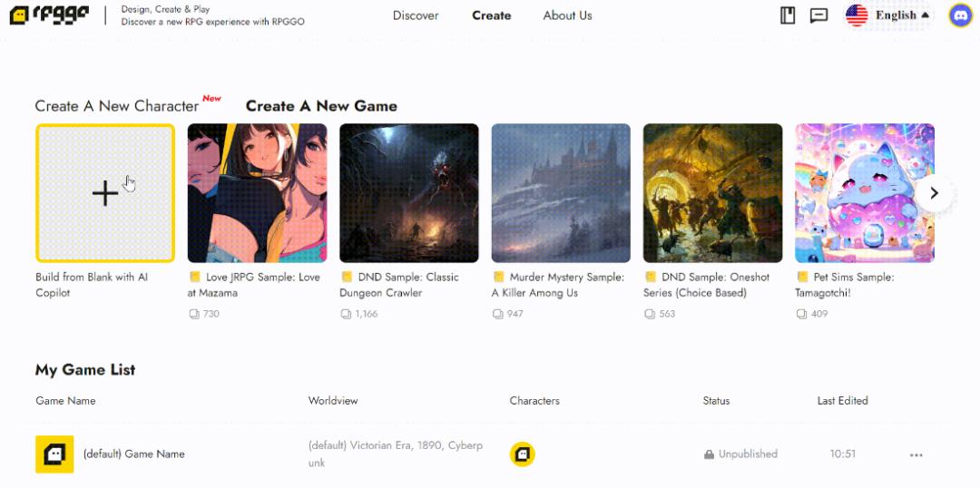Select DND Classic Dungeon Crawler thumbnail
Viewport: 980px width, 488px height.
click(x=408, y=193)
